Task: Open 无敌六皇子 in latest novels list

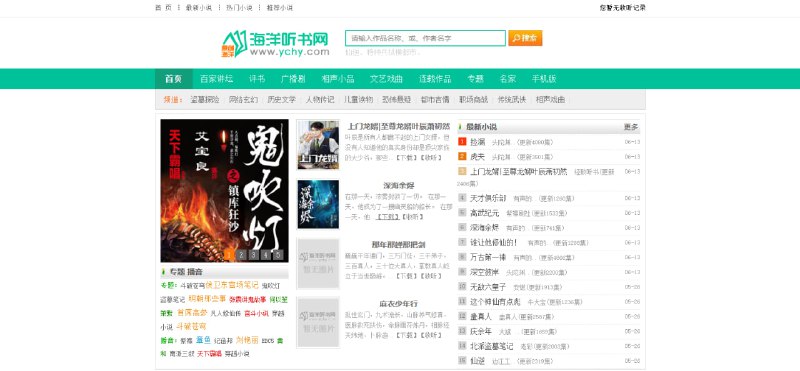Action: point(488,287)
